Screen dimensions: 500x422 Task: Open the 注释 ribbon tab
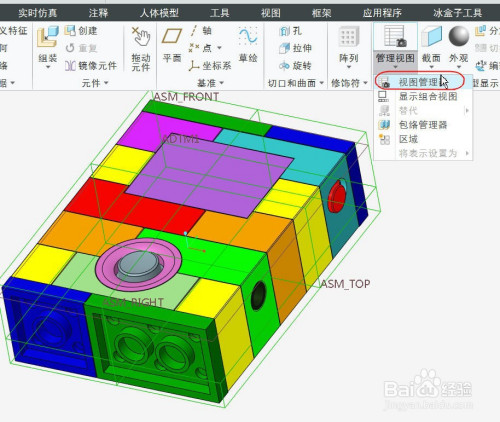(x=98, y=13)
